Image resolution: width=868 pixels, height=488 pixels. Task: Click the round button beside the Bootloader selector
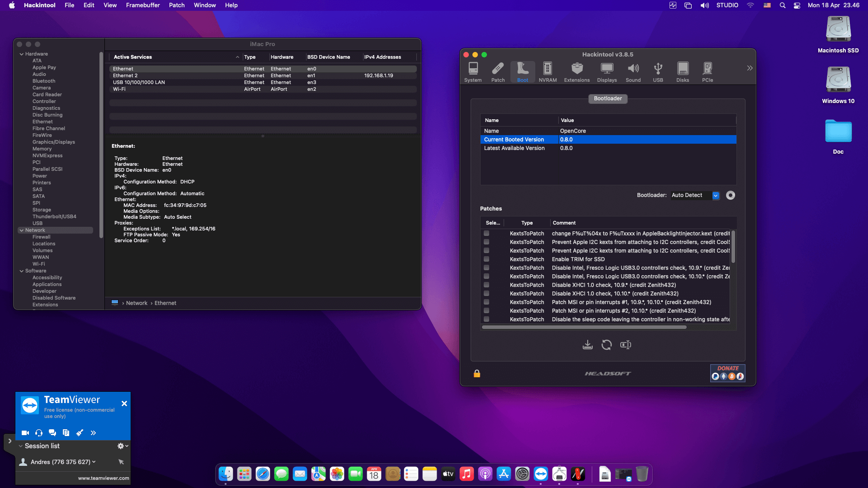[x=731, y=195]
